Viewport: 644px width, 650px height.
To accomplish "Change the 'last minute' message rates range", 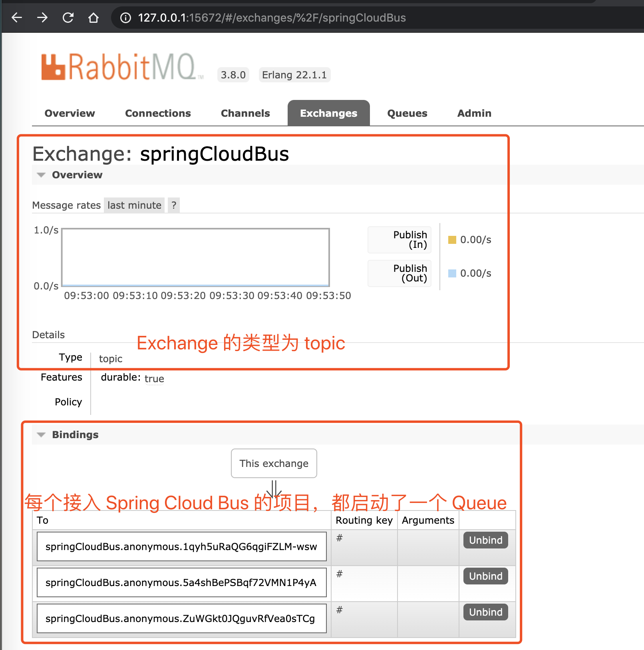I will pos(134,205).
